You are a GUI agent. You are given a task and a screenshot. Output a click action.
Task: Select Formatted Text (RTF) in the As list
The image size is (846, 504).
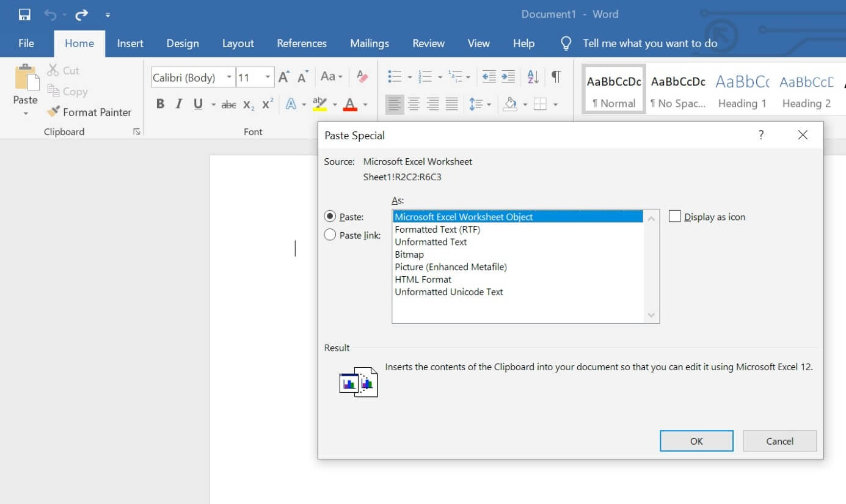pos(438,229)
